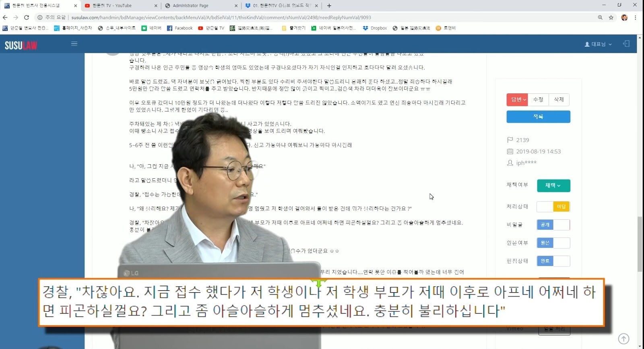Screen dimensions: 644x349
Task: Switch to the Administrator Page tab
Action: pos(201,6)
